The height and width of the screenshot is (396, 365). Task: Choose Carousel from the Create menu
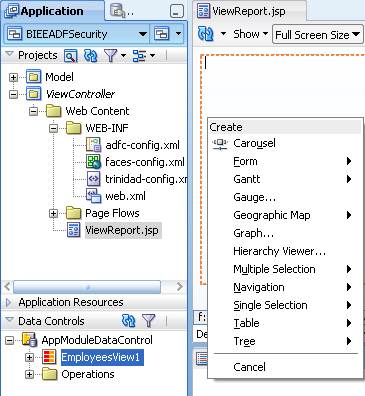286,143
